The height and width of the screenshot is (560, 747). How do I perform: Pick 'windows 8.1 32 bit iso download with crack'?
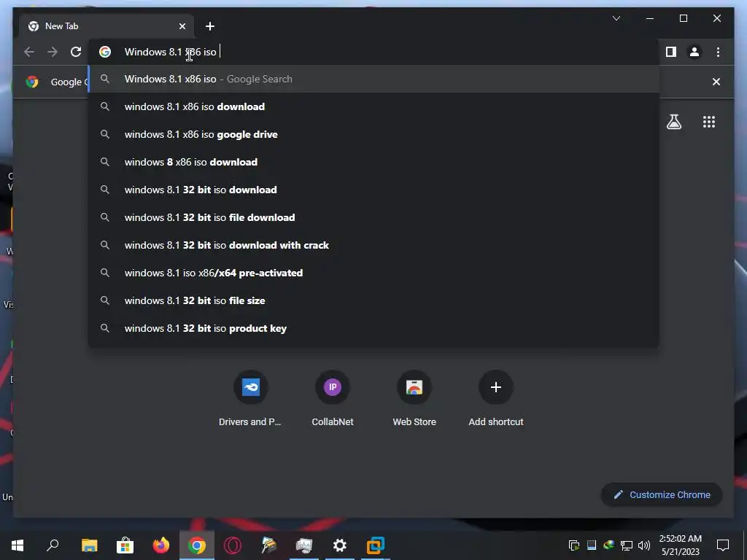374,245
